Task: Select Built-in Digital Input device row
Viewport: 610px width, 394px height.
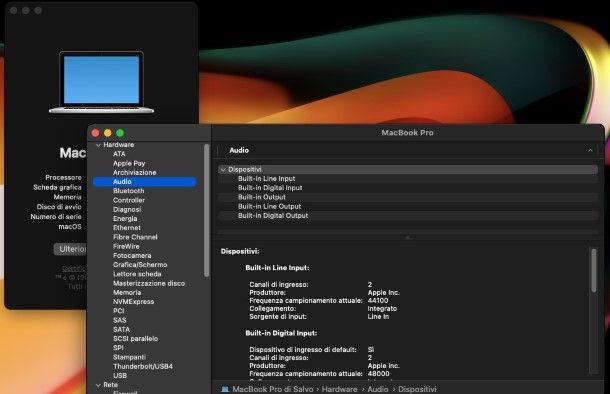Action: [x=408, y=188]
